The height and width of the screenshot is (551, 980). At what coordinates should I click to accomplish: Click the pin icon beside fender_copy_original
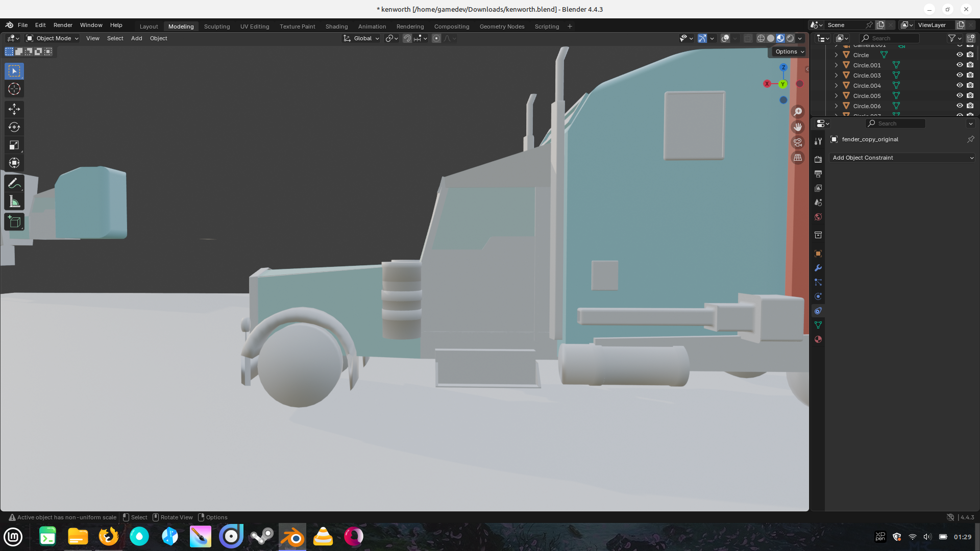tap(970, 139)
